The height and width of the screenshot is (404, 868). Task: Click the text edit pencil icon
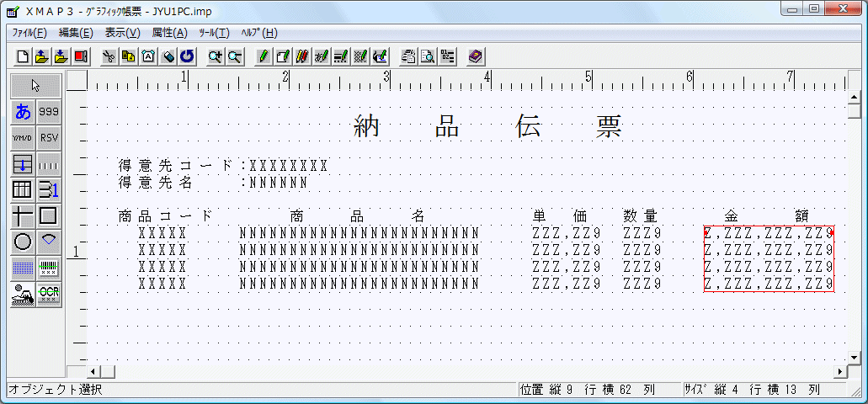pyautogui.click(x=322, y=56)
